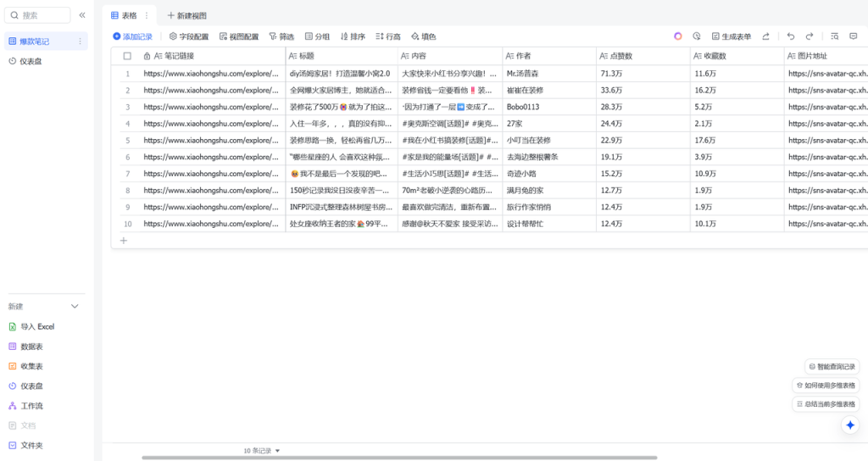Open the 10 条记录 count dropdown

click(x=261, y=451)
